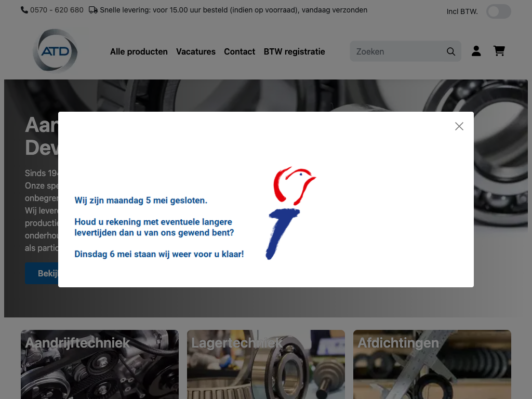Click the search magnifier icon
This screenshot has width=532, height=399.
(450, 51)
